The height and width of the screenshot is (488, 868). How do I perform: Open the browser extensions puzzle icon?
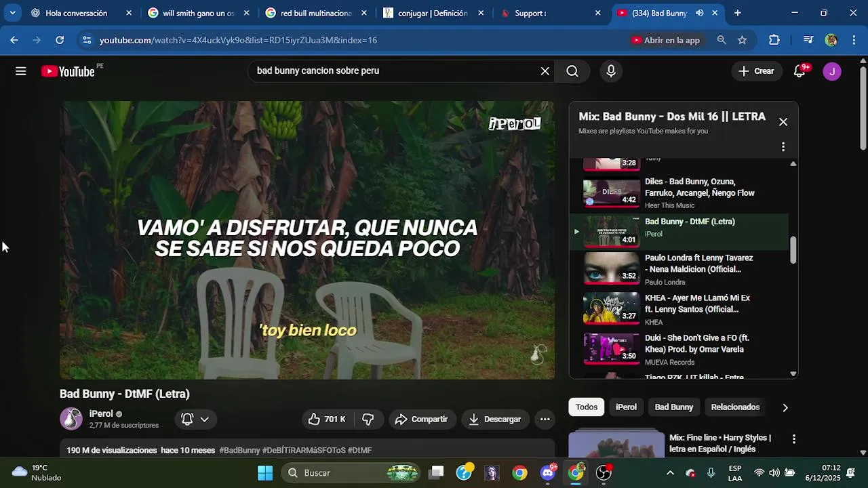(x=774, y=40)
